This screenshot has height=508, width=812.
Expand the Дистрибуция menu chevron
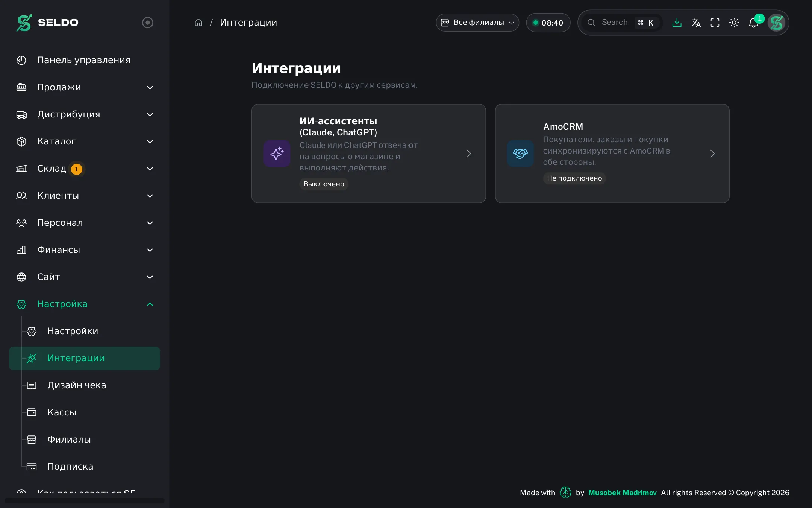150,114
